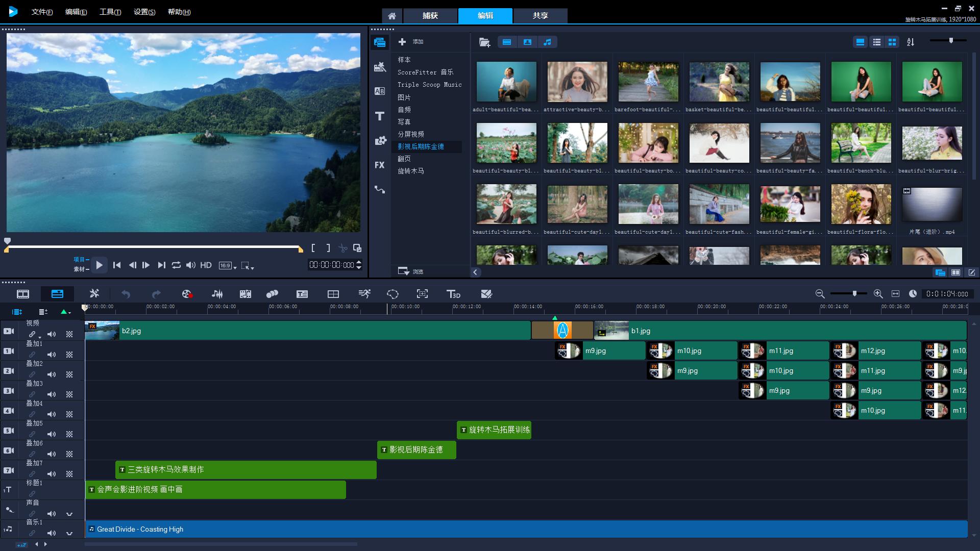Switch to the 共享 tab
The width and height of the screenshot is (980, 551).
[x=540, y=16]
